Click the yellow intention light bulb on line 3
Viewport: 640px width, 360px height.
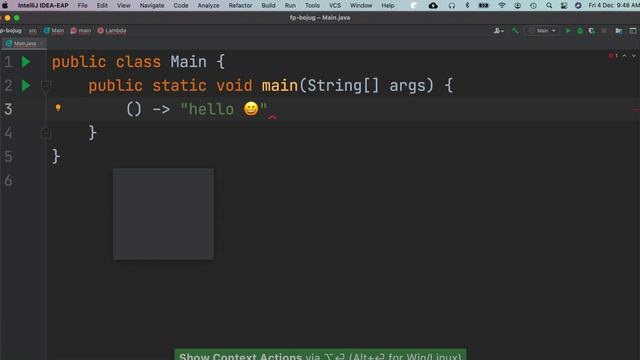[58, 108]
